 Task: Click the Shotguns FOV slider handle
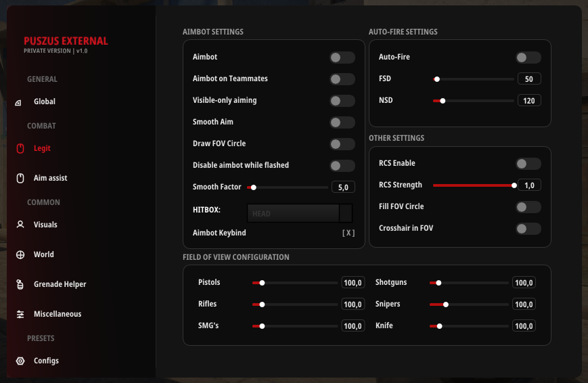coord(438,283)
